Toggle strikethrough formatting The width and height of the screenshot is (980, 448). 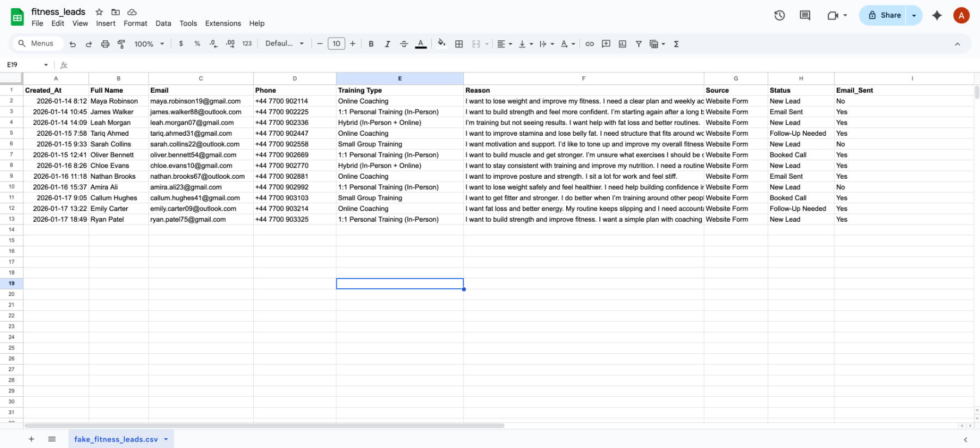click(x=403, y=44)
